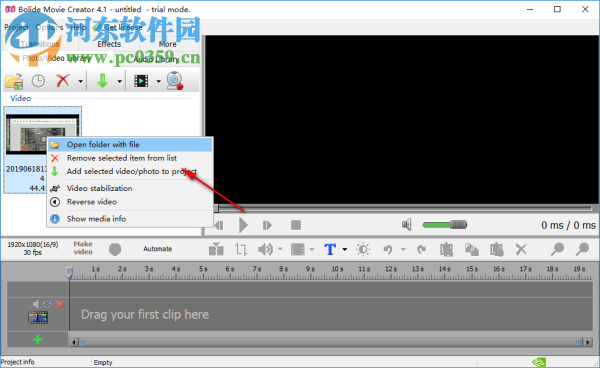Expand the add to project dropdown arrow
Viewport: 600px width, 368px height.
tap(119, 81)
